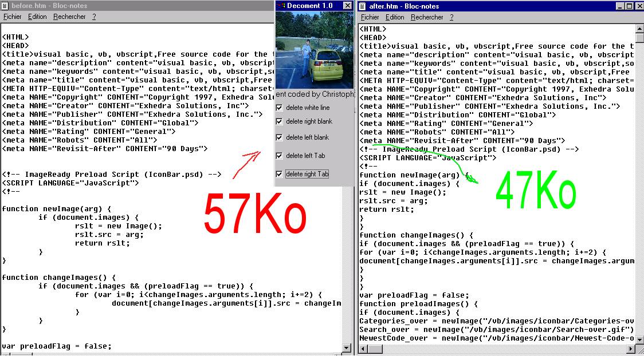
Task: Click the Decoment 1.0 title bar icon
Action: pos(281,6)
